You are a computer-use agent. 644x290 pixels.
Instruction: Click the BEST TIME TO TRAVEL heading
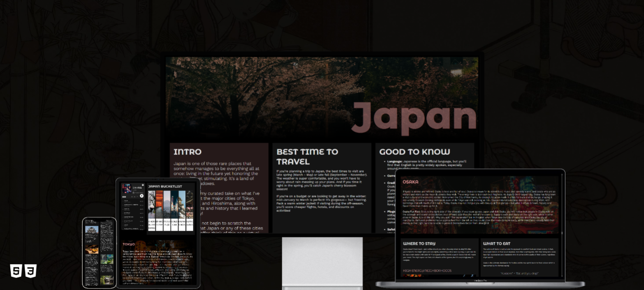click(307, 156)
